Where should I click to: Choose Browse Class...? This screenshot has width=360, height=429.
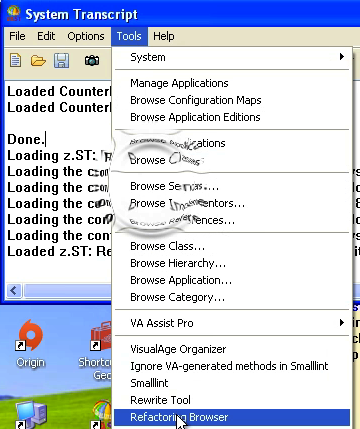(x=232, y=246)
